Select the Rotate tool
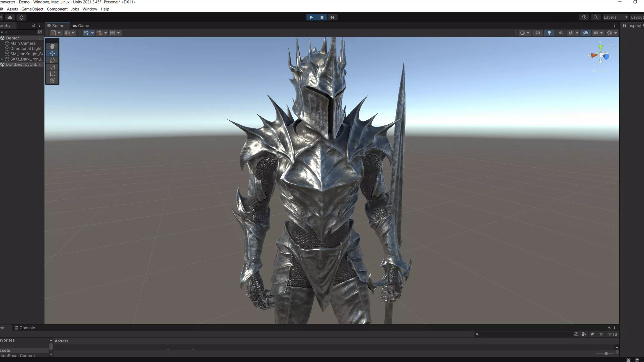Viewport: 644px width, 362px height. pos(52,60)
